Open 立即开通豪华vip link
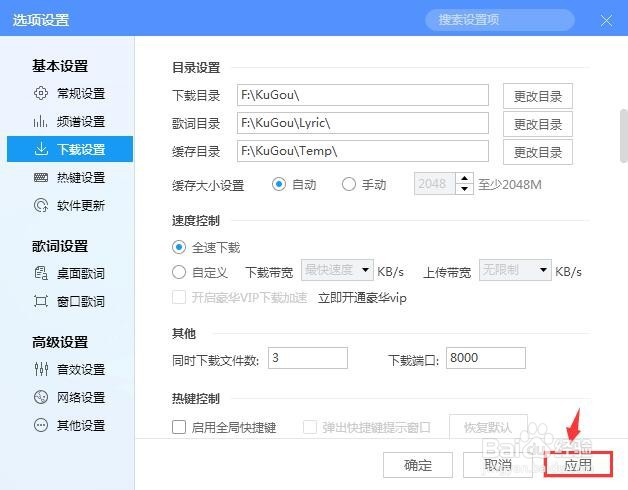The height and width of the screenshot is (490, 628). 362,298
